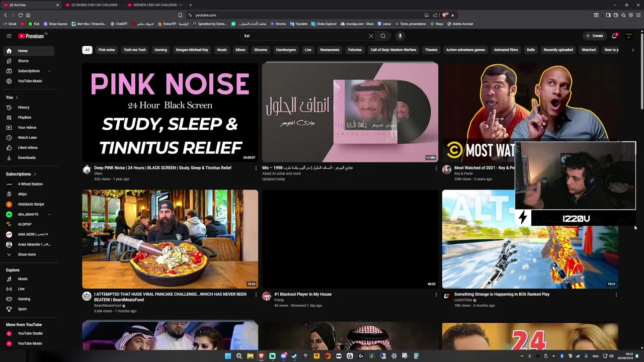This screenshot has width=644, height=362.
Task: Open options for #1 Blackout Player video
Action: (x=436, y=295)
